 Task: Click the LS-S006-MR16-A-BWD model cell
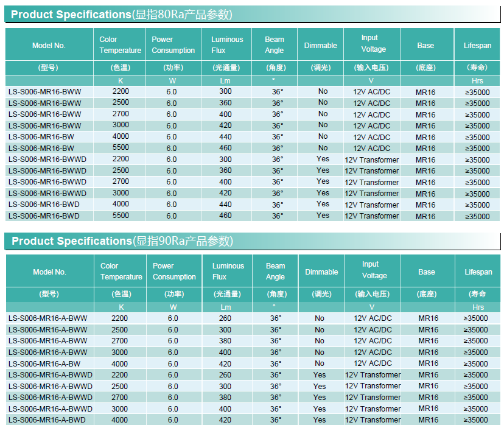coord(47,420)
